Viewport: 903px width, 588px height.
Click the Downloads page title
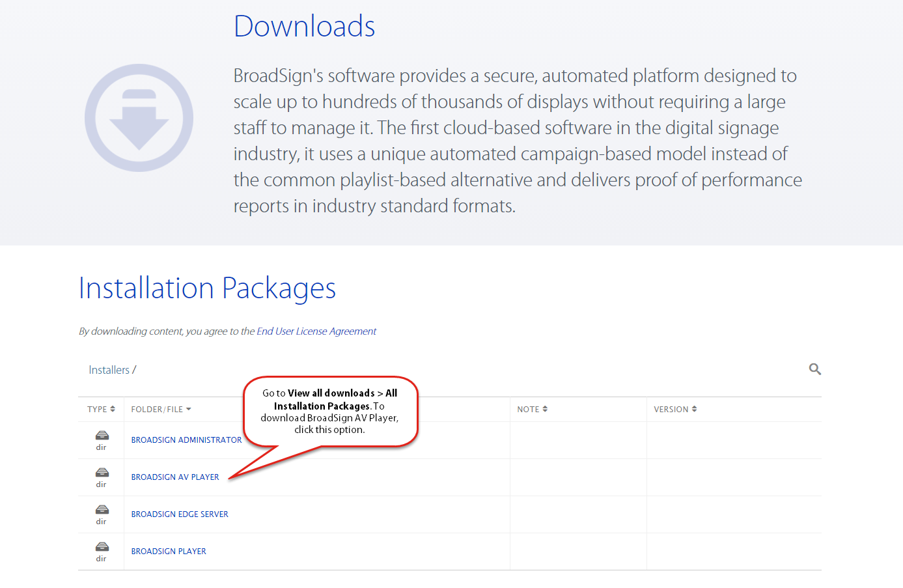tap(304, 27)
